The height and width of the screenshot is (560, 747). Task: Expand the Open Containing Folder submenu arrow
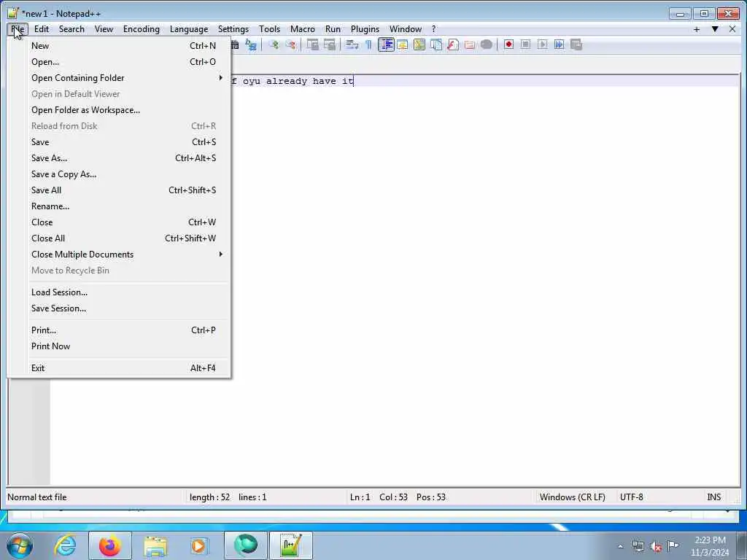pyautogui.click(x=220, y=77)
